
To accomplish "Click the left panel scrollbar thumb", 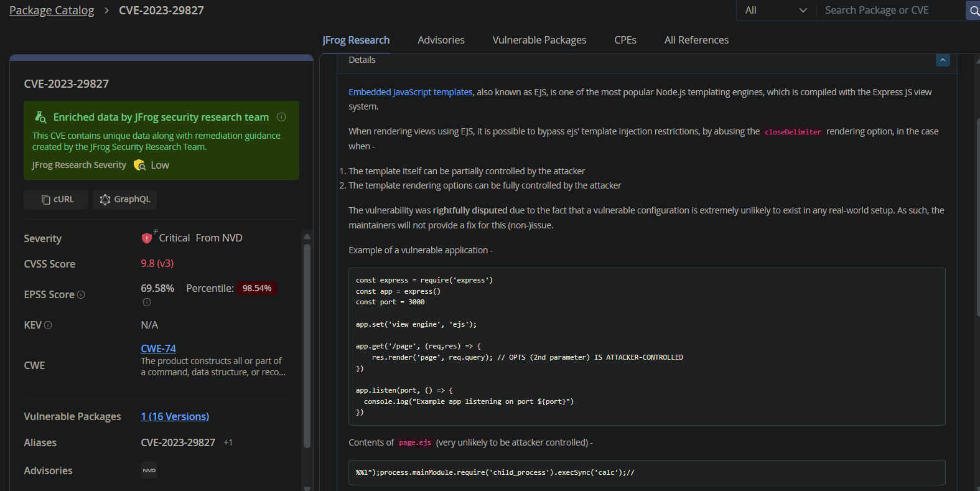I will [x=307, y=345].
